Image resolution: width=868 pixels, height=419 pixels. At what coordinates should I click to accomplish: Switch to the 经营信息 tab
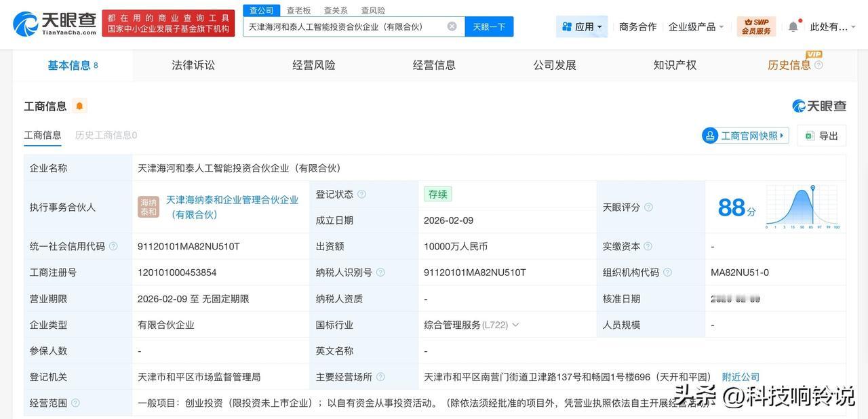(x=434, y=65)
